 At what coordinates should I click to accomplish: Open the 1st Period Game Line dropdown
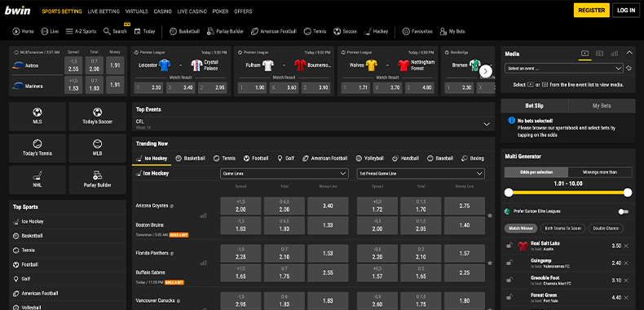point(421,174)
